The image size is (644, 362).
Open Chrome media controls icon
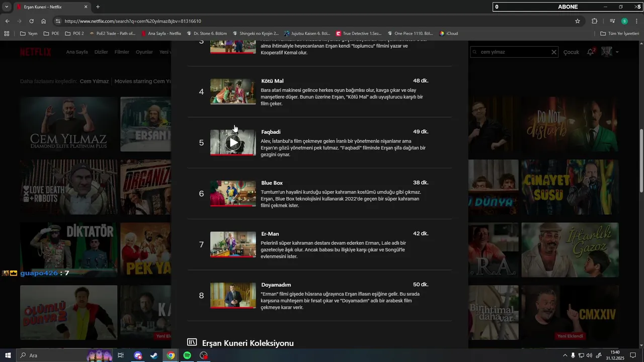click(612, 21)
